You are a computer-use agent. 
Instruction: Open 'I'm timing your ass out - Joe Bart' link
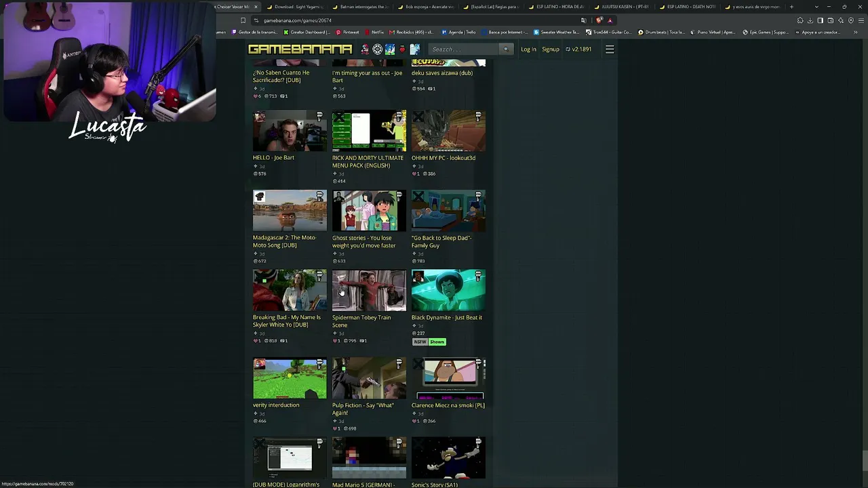(x=367, y=77)
